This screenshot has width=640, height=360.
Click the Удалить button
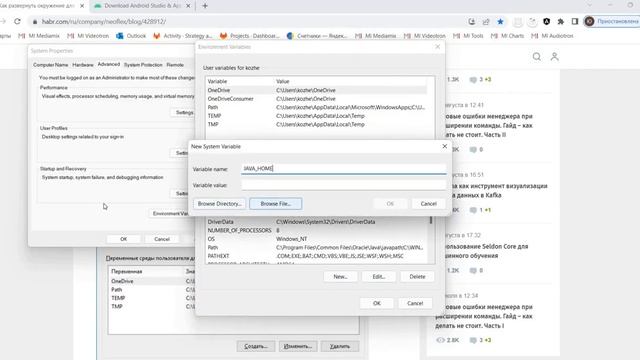coord(340,346)
